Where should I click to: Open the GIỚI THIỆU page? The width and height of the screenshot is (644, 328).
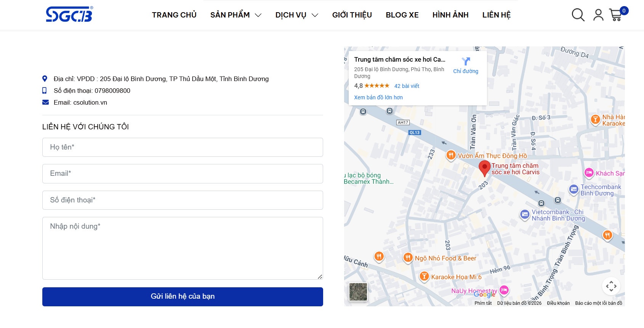(x=352, y=15)
